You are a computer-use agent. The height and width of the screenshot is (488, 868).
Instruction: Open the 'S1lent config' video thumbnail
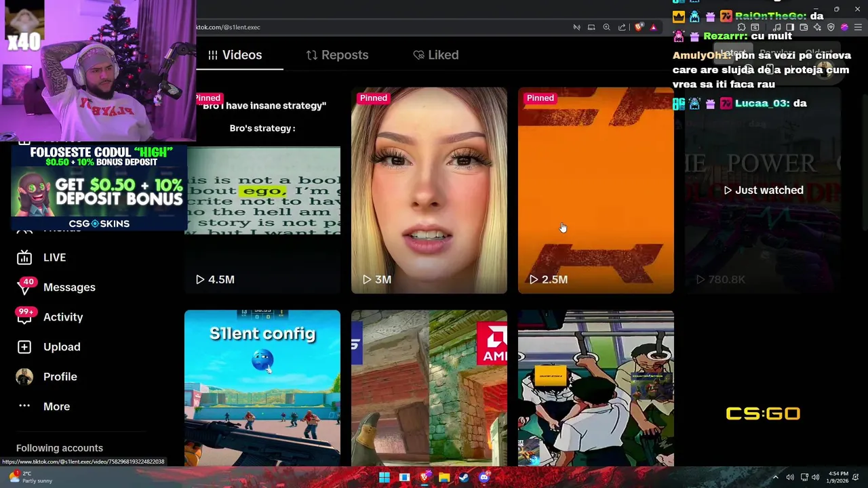262,388
